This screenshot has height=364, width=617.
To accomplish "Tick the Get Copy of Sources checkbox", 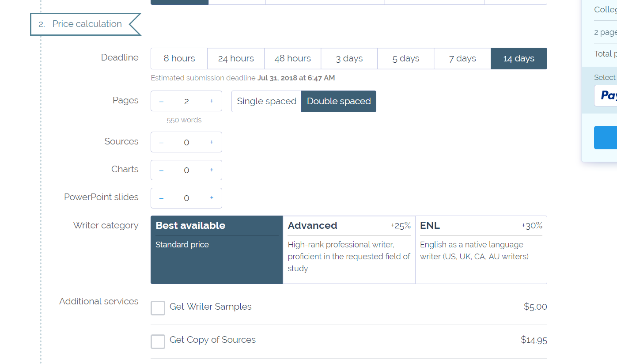I will [x=158, y=341].
